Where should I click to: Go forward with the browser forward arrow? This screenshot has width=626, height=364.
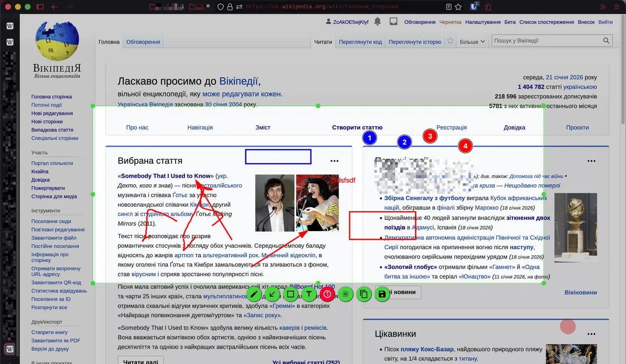(x=70, y=7)
